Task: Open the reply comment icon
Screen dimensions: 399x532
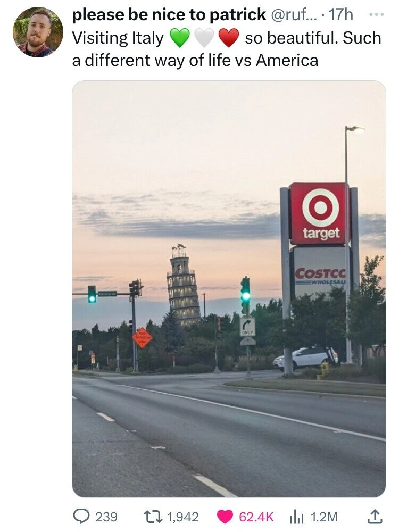Action: coord(82,517)
